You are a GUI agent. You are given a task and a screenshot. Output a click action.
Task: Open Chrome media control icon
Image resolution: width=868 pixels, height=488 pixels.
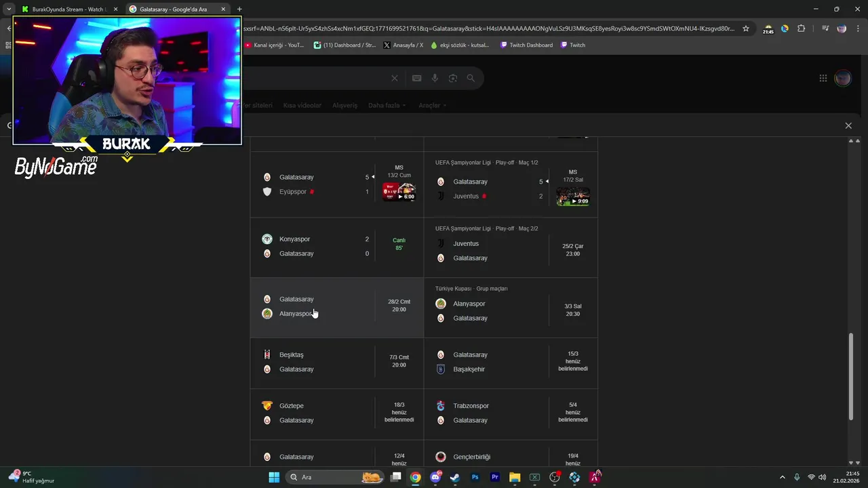[x=825, y=28]
